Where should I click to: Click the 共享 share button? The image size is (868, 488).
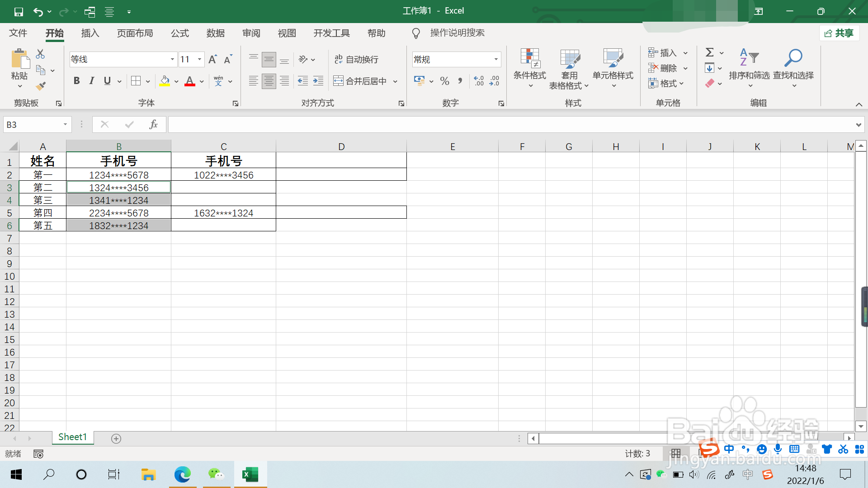click(839, 33)
